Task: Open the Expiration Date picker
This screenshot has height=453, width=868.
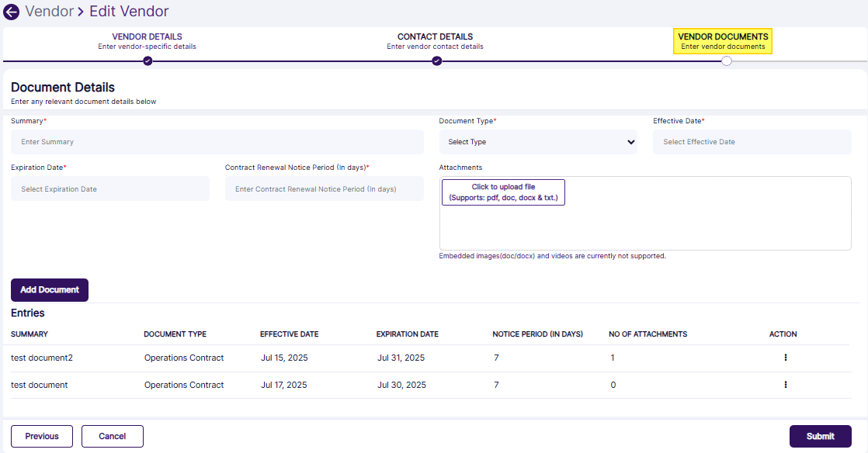Action: tap(109, 188)
